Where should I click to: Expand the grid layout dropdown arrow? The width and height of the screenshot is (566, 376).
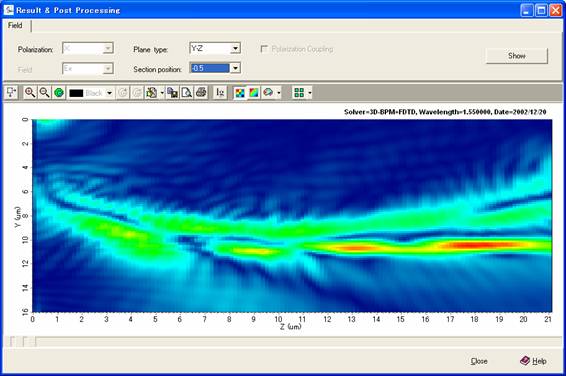coord(310,93)
